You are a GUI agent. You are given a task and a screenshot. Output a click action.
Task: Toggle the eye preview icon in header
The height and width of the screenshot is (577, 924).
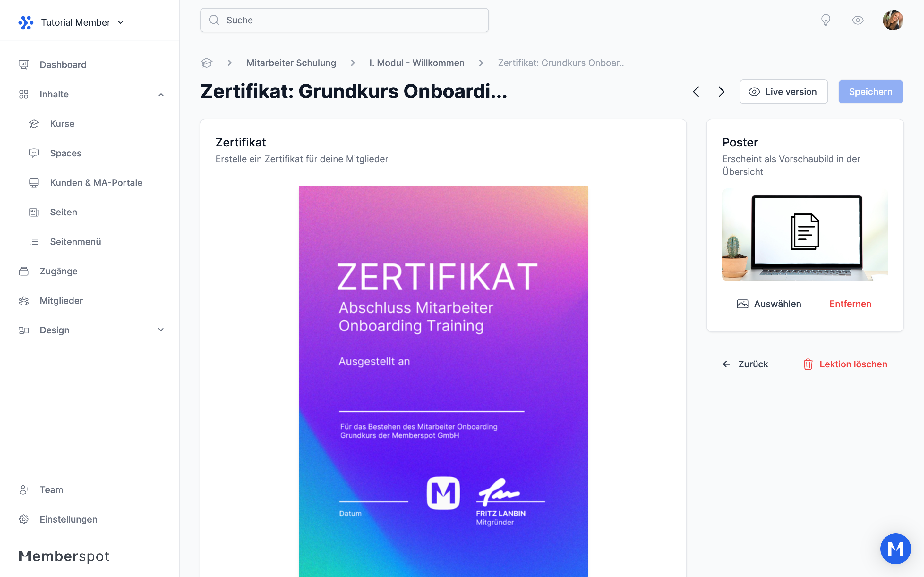(x=858, y=20)
